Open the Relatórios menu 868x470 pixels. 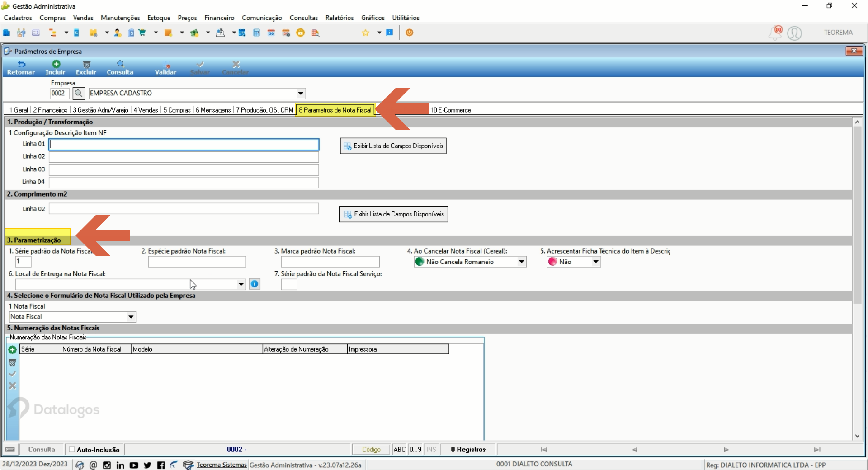pyautogui.click(x=340, y=18)
